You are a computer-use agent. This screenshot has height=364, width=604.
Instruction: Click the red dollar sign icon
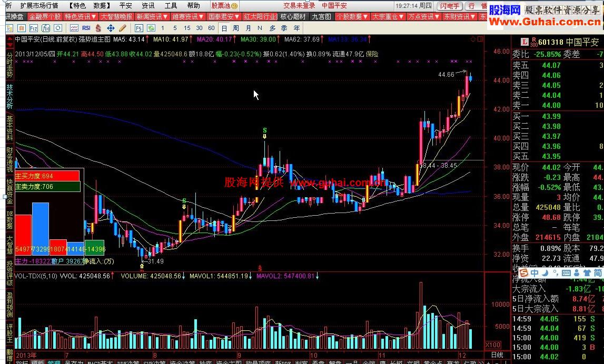98,28
